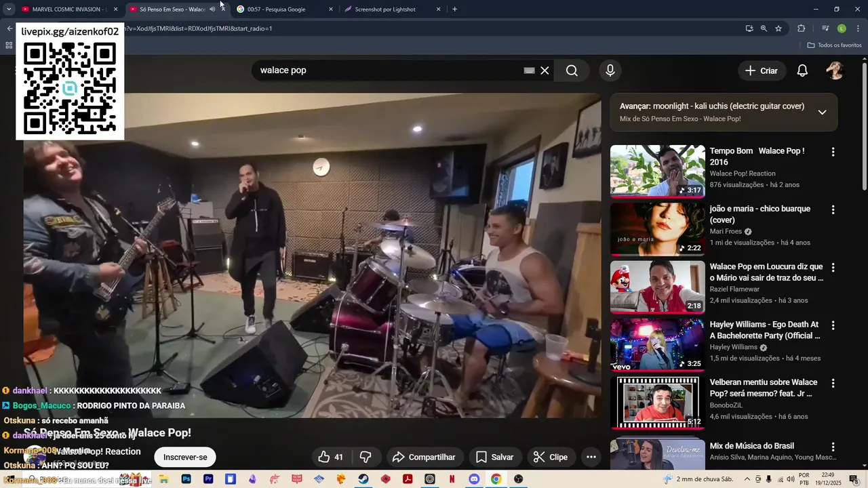
Task: Click the Clipe button
Action: click(550, 457)
